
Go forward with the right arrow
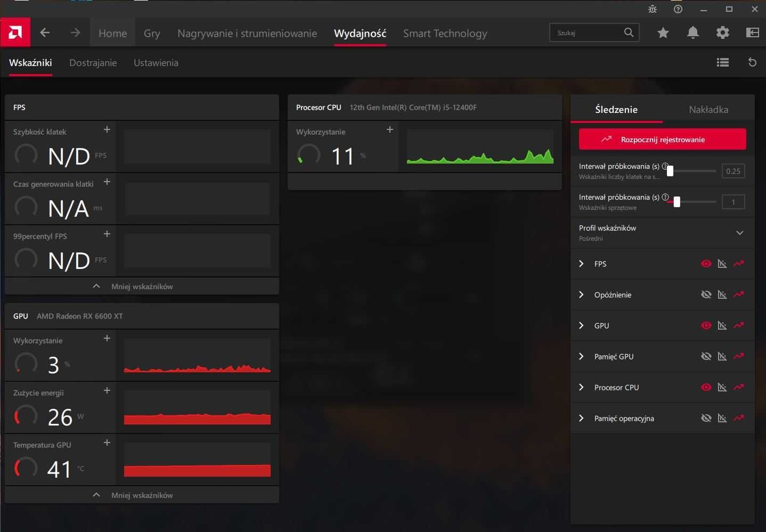tap(75, 33)
